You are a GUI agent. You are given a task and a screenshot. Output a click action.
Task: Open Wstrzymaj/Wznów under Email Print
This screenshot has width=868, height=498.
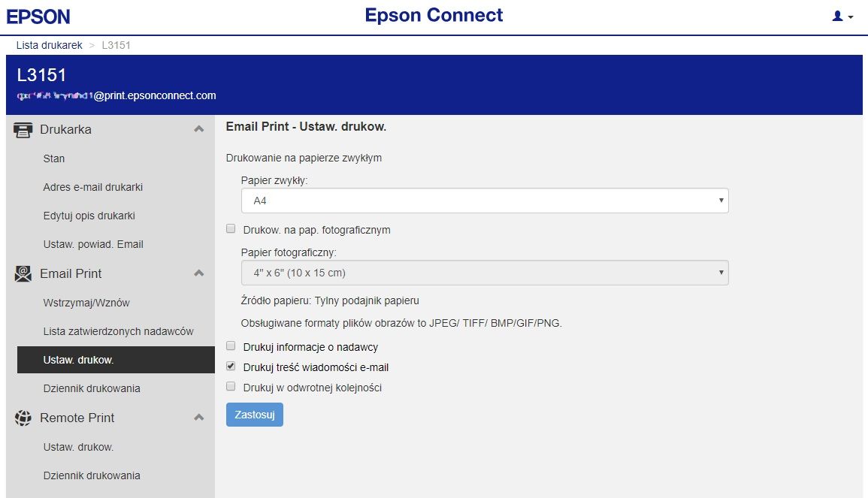click(x=86, y=303)
